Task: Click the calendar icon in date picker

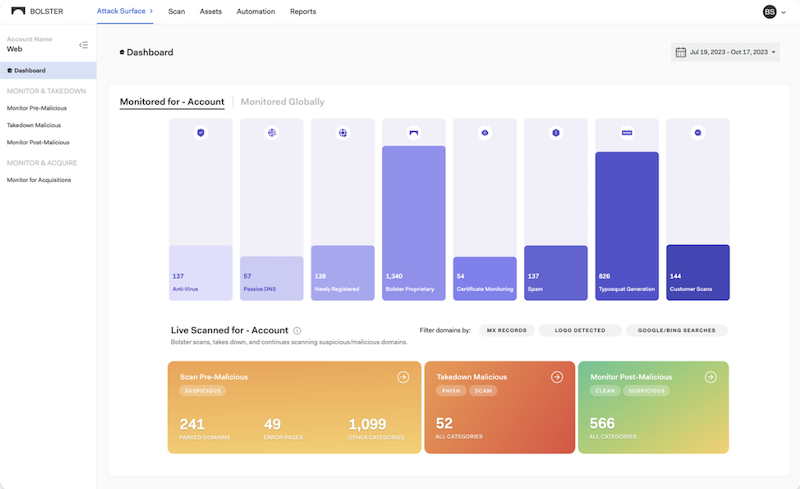Action: [x=681, y=52]
